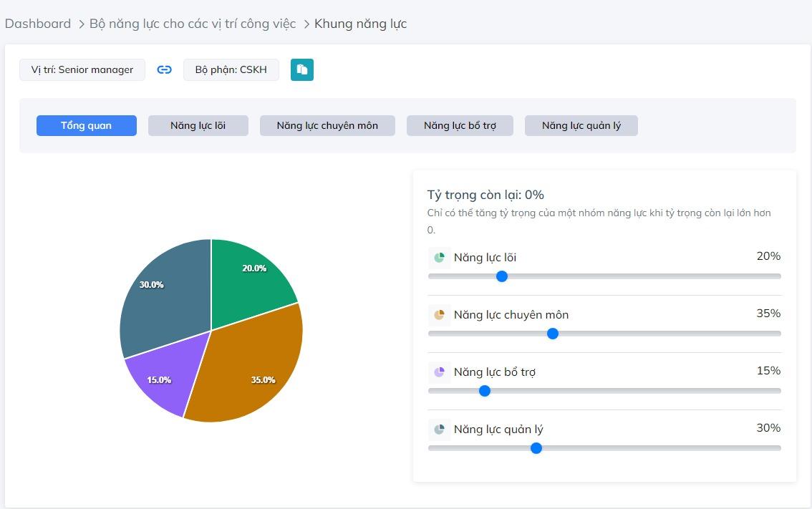Switch to the Tổng quan tab
Viewport: 812px width, 509px height.
pos(86,126)
